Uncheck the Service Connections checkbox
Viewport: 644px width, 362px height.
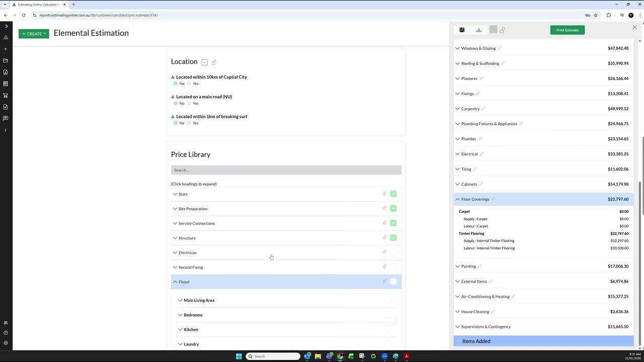coord(393,223)
